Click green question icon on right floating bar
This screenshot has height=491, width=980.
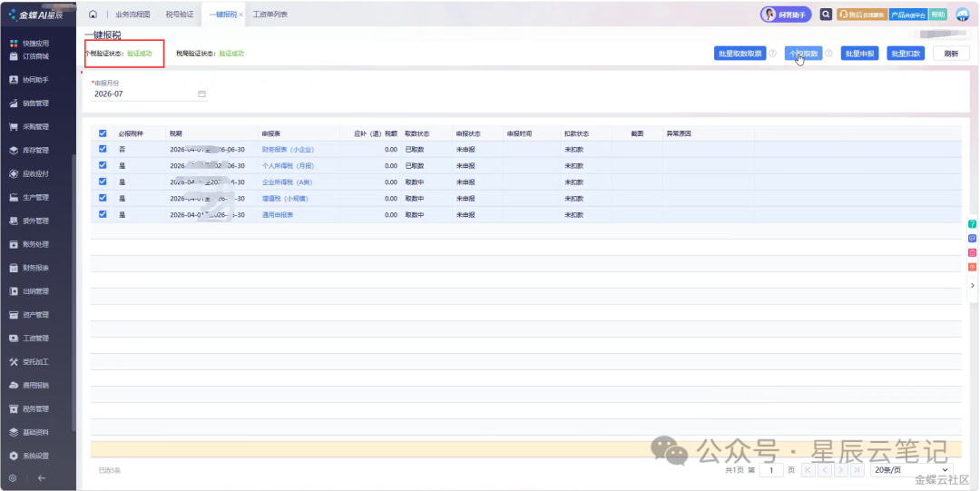pyautogui.click(x=972, y=224)
